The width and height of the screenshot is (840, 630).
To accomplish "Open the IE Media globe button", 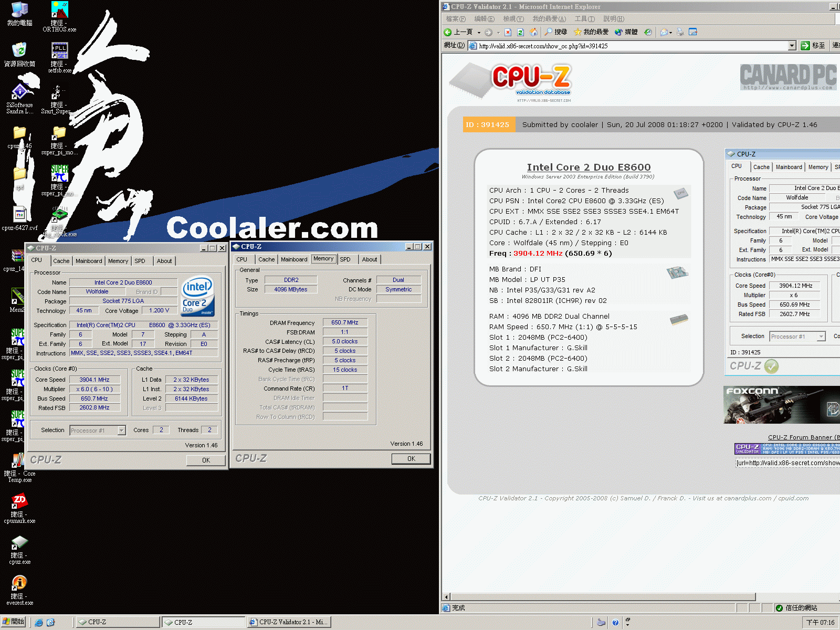I will tap(626, 32).
